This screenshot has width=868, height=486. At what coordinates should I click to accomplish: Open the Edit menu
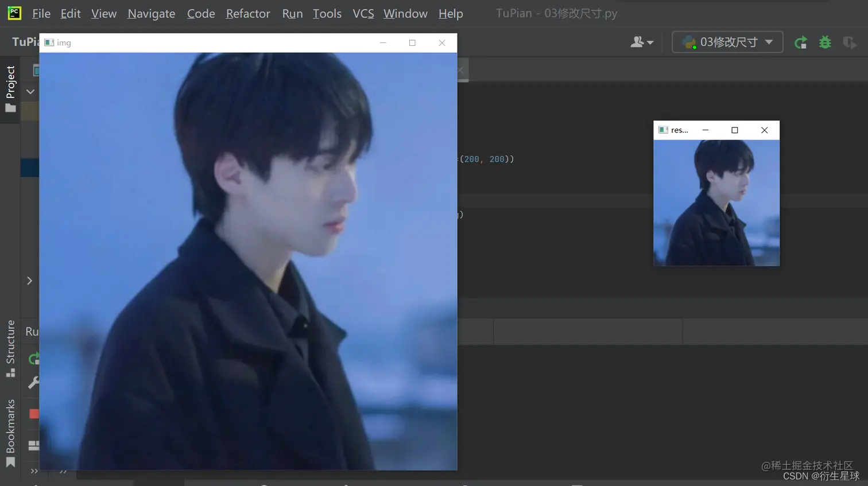click(x=71, y=13)
